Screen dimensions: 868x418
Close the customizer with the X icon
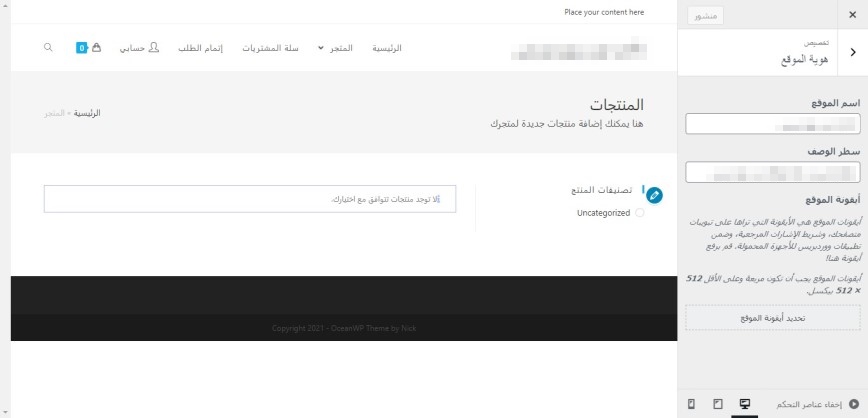pos(852,16)
